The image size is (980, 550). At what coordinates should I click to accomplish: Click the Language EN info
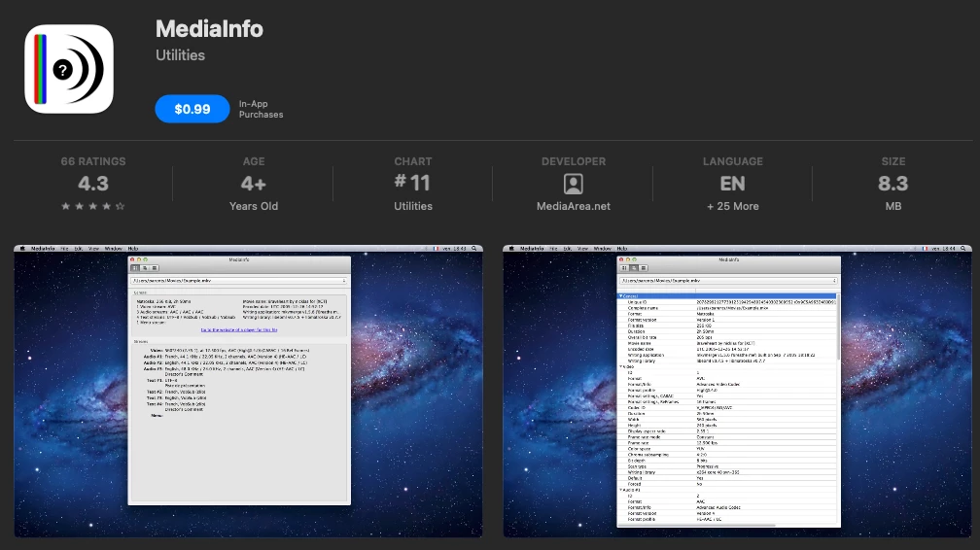[732, 183]
